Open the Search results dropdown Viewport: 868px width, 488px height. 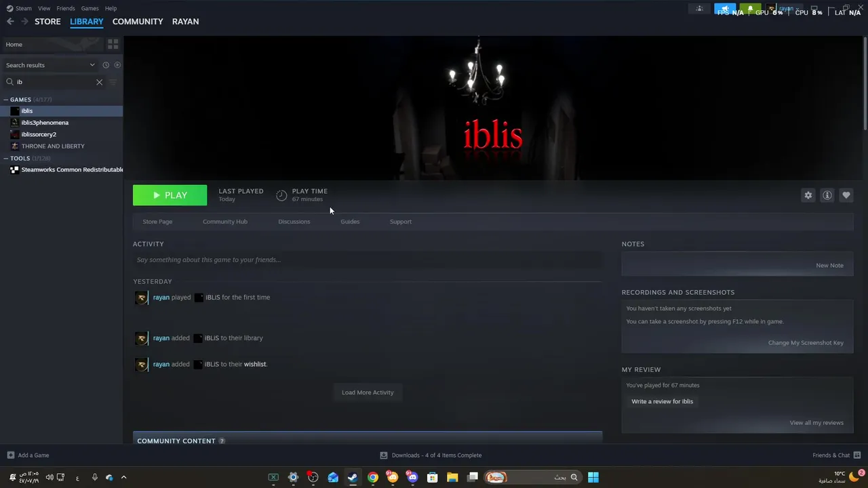coord(50,65)
